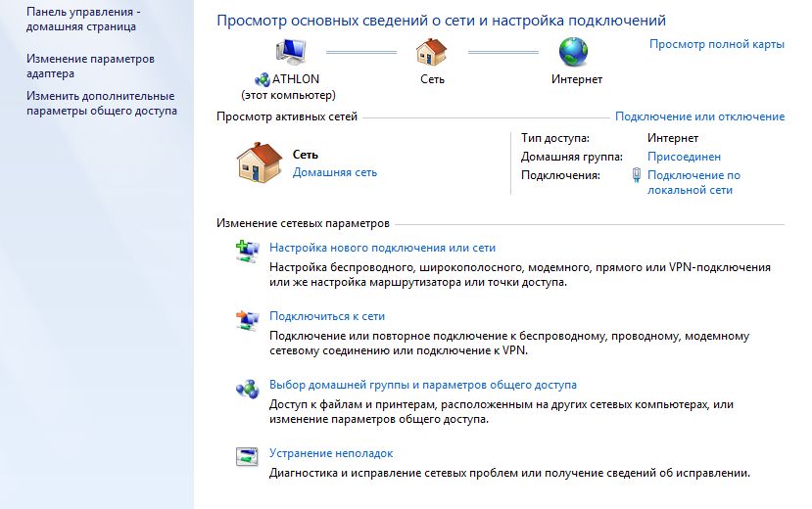Image resolution: width=812 pixels, height=509 pixels.
Task: Click the large house icon under active networks
Action: point(260,162)
